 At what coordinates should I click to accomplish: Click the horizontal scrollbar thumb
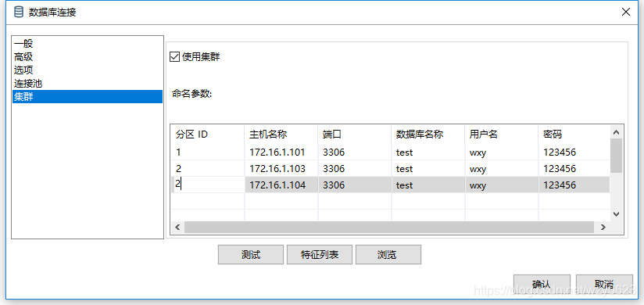point(389,227)
